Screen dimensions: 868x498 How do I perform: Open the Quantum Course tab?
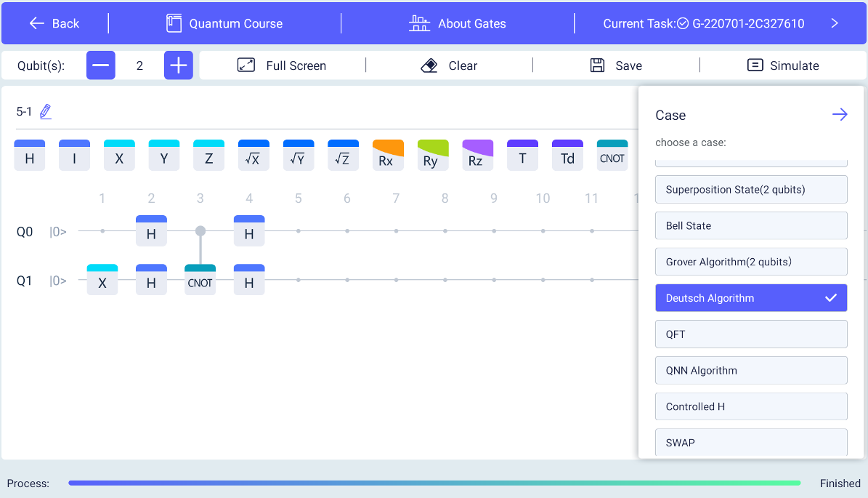click(224, 23)
